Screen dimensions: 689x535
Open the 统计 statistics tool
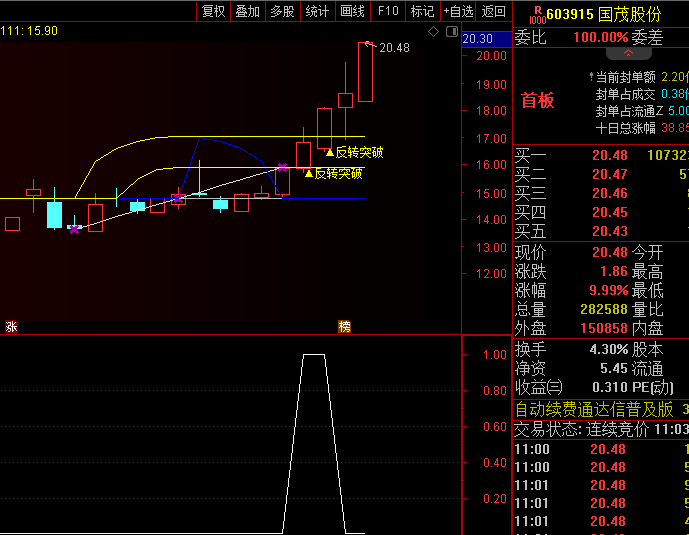(317, 11)
